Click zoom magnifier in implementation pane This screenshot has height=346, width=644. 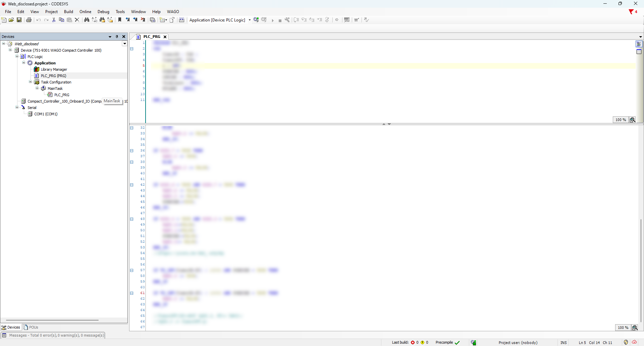[x=635, y=328]
